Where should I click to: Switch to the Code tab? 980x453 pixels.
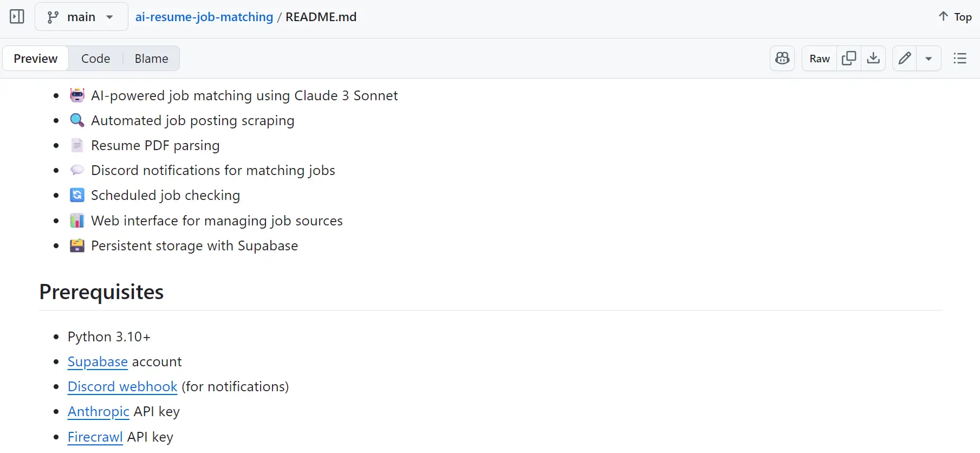click(95, 58)
